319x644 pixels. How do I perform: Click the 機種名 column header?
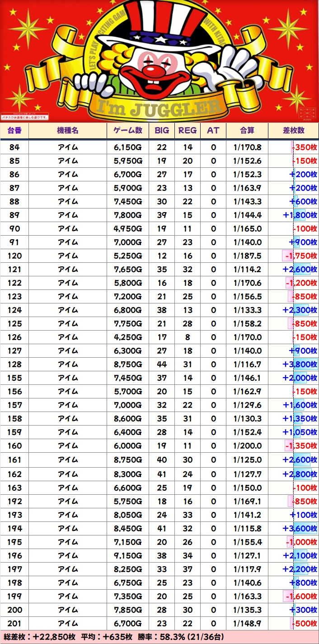[68, 130]
